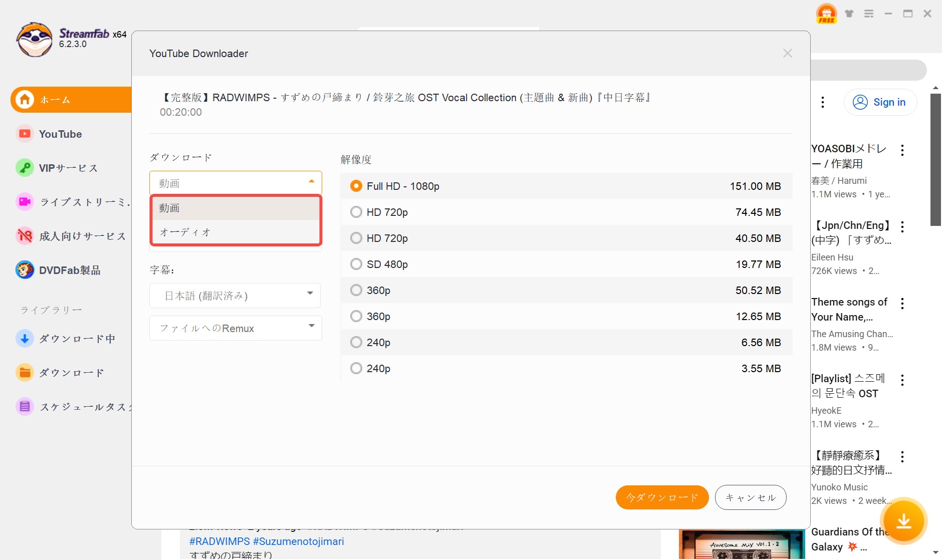Click Yunoko Music channel name

pyautogui.click(x=839, y=487)
